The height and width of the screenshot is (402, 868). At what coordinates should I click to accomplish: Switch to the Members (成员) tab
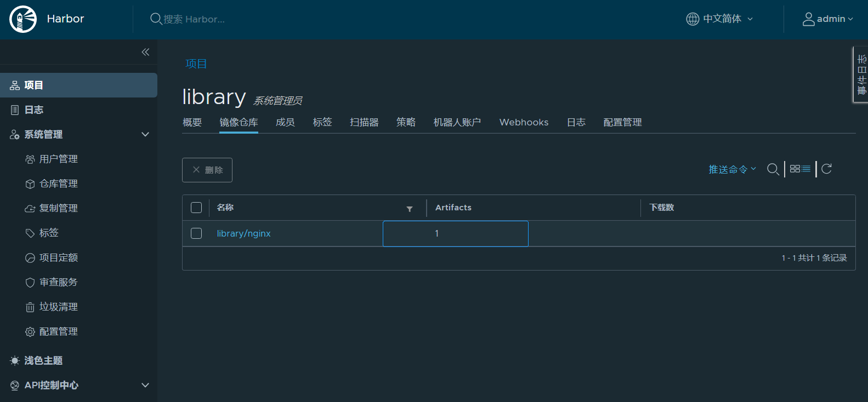[285, 122]
